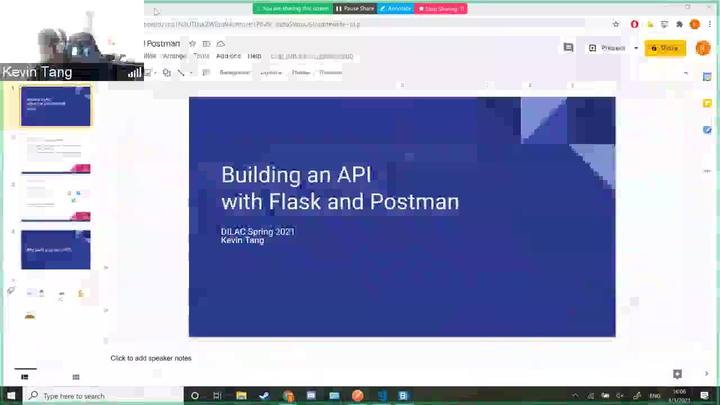Click the browser address bar
This screenshot has width=720, height=405.
click(x=364, y=24)
